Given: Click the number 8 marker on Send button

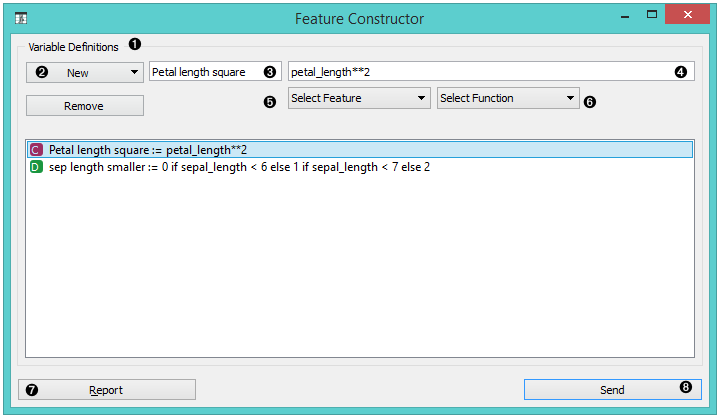Looking at the screenshot, I should (x=685, y=388).
